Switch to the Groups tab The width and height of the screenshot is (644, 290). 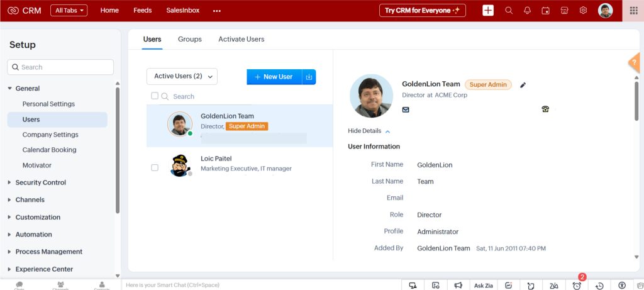click(x=190, y=39)
